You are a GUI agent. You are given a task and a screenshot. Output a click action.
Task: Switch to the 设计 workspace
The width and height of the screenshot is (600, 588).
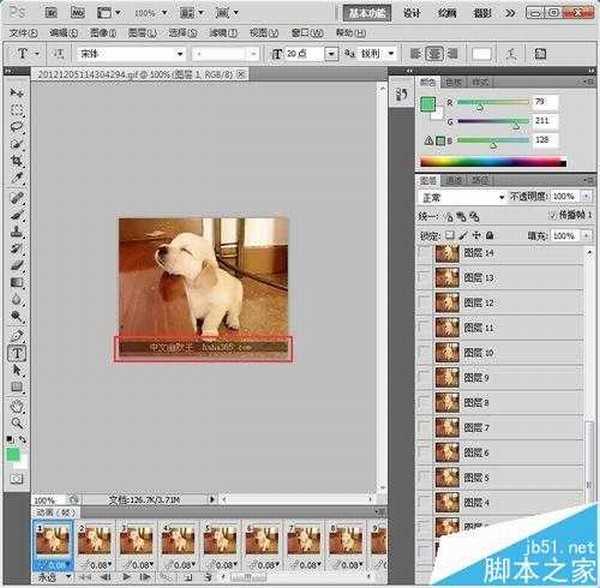click(x=412, y=14)
